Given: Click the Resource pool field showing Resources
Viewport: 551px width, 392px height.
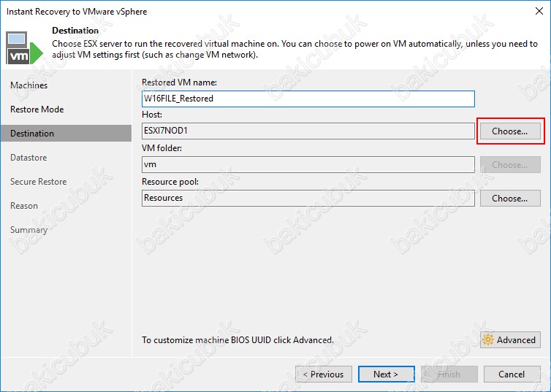Looking at the screenshot, I should (308, 198).
